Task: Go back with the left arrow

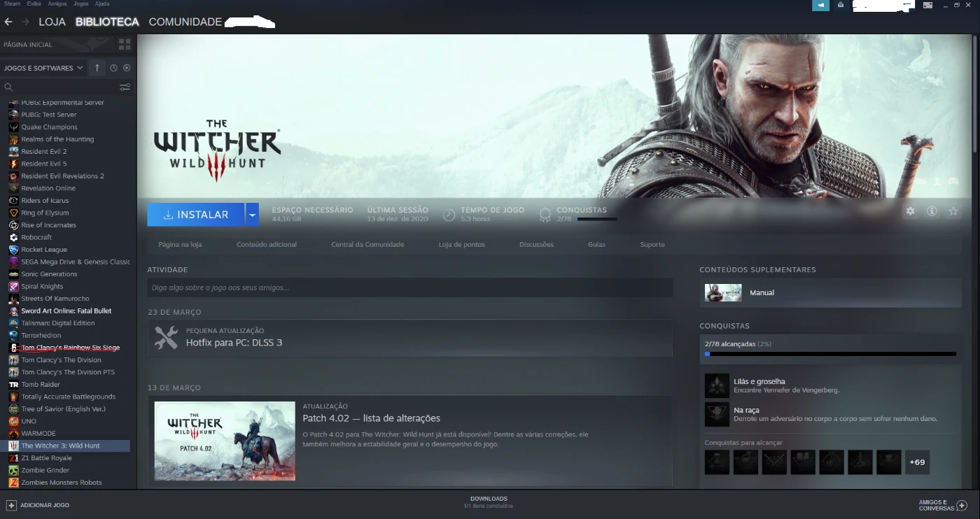Action: pyautogui.click(x=8, y=22)
